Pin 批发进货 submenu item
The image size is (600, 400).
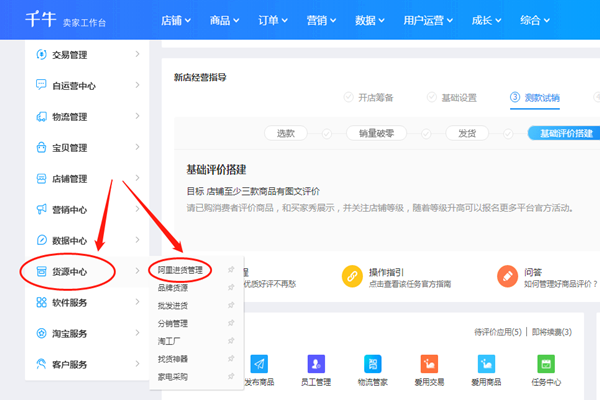[x=231, y=305]
